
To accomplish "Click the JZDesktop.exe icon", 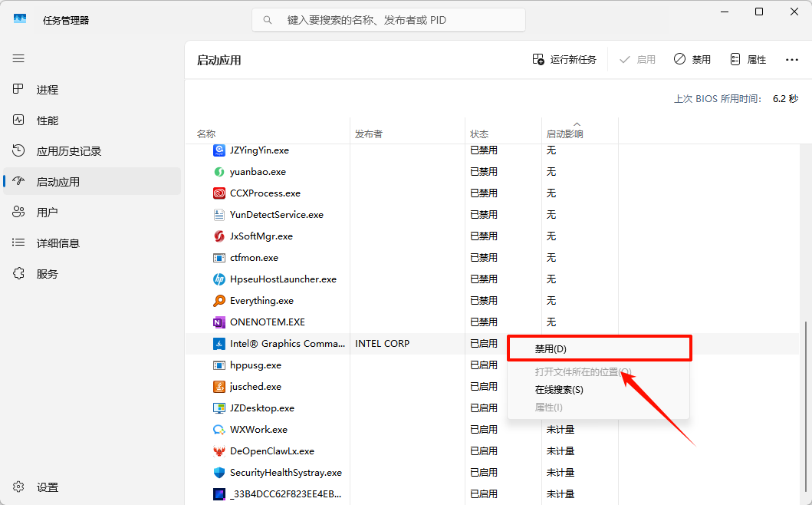I will pyautogui.click(x=219, y=408).
